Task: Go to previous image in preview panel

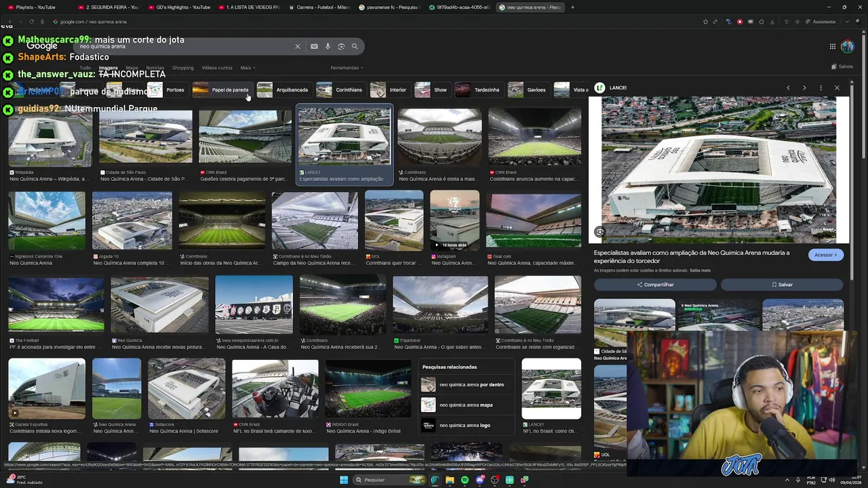Action: tap(788, 87)
